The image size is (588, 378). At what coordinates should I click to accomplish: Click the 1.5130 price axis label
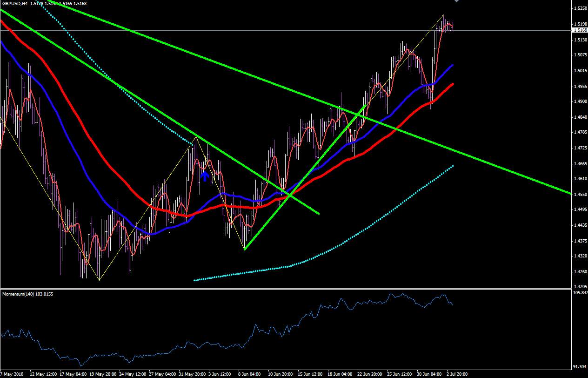(580, 40)
